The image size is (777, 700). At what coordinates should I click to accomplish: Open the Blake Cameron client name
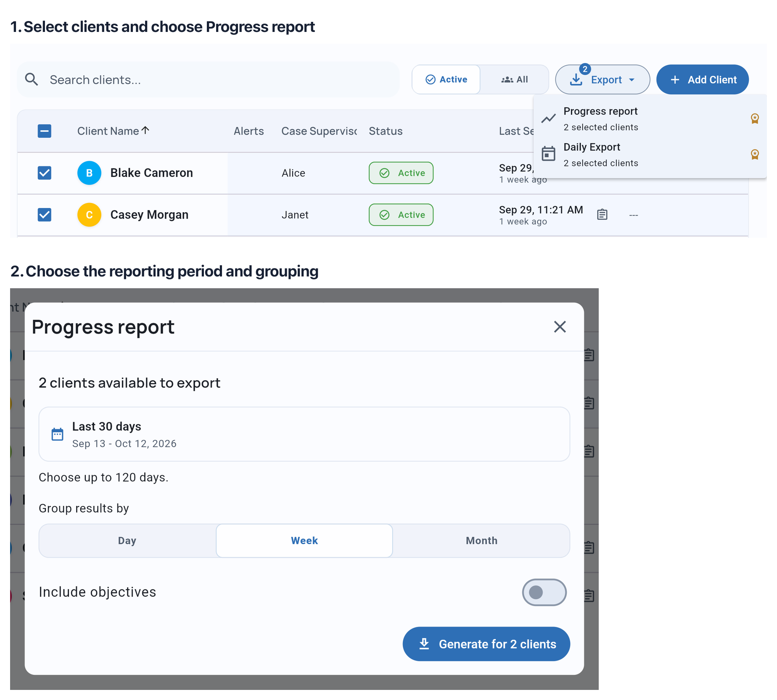[151, 173]
